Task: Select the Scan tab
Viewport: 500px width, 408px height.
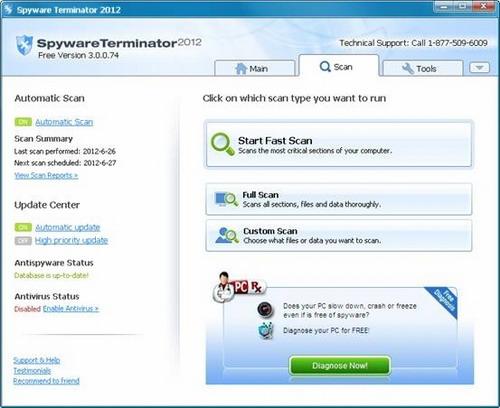Action: 339,66
